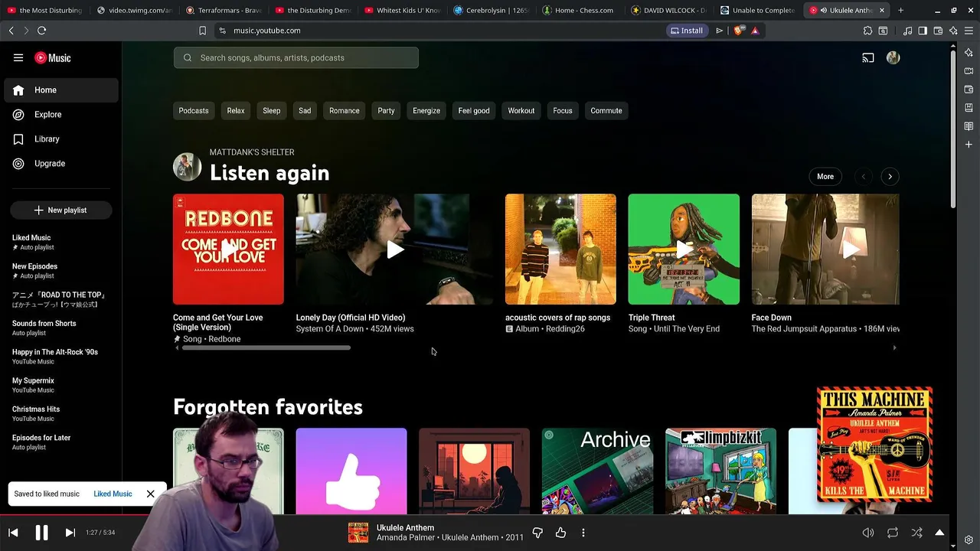Focus the Search songs, albums, artists field
Viewport: 980px width, 551px height.
coord(296,57)
